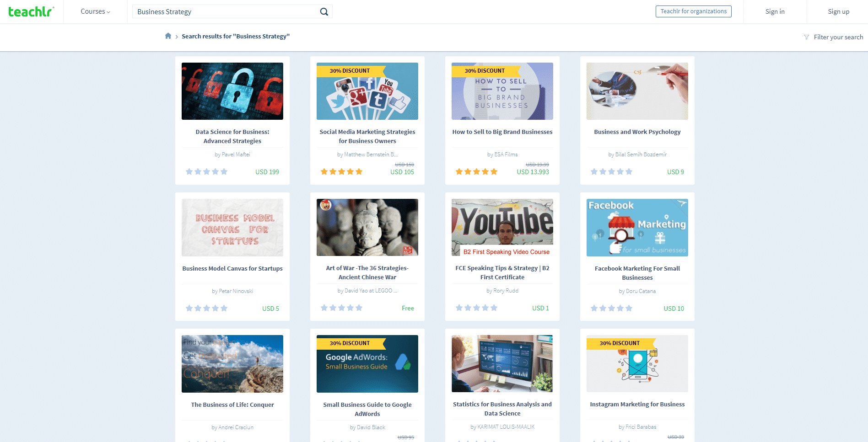Open Business and Work Psychology thumbnail
The width and height of the screenshot is (868, 442).
click(637, 91)
